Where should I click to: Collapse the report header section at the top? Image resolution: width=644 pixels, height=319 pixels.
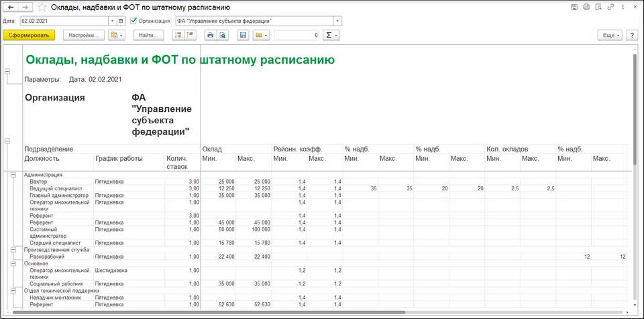point(7,72)
